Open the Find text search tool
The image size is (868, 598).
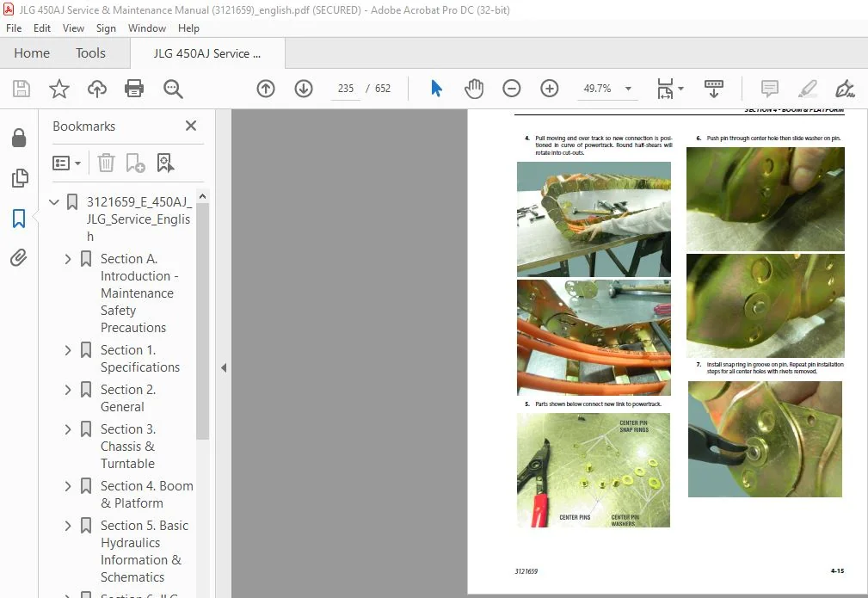173,89
